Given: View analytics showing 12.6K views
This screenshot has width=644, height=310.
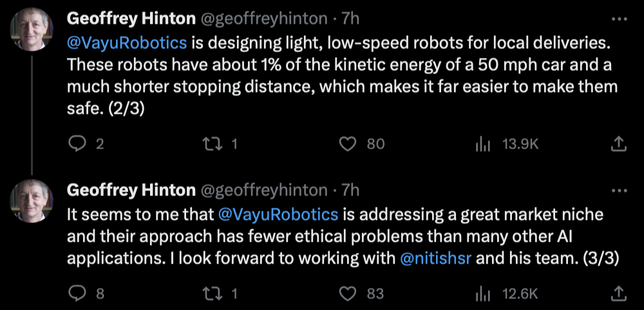Looking at the screenshot, I should tap(482, 293).
